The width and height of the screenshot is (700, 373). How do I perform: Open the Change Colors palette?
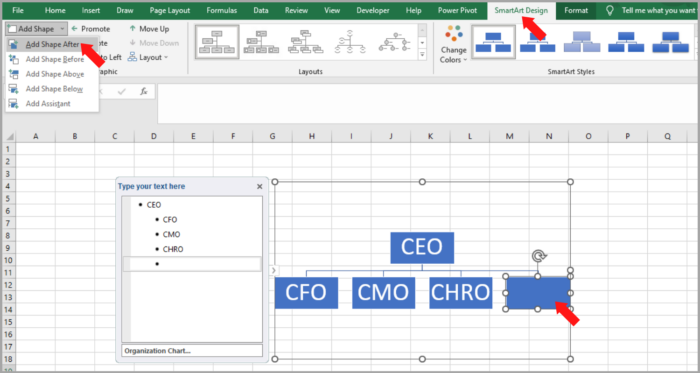[x=454, y=44]
